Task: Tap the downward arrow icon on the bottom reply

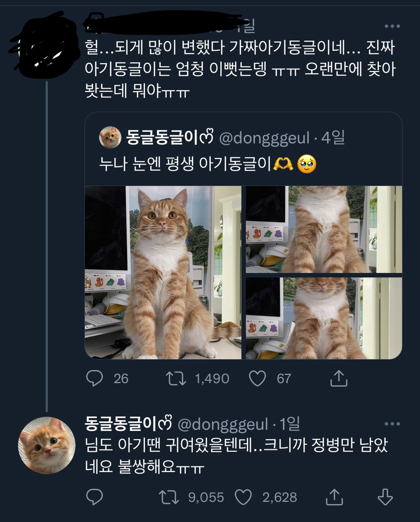Action: coord(385,497)
